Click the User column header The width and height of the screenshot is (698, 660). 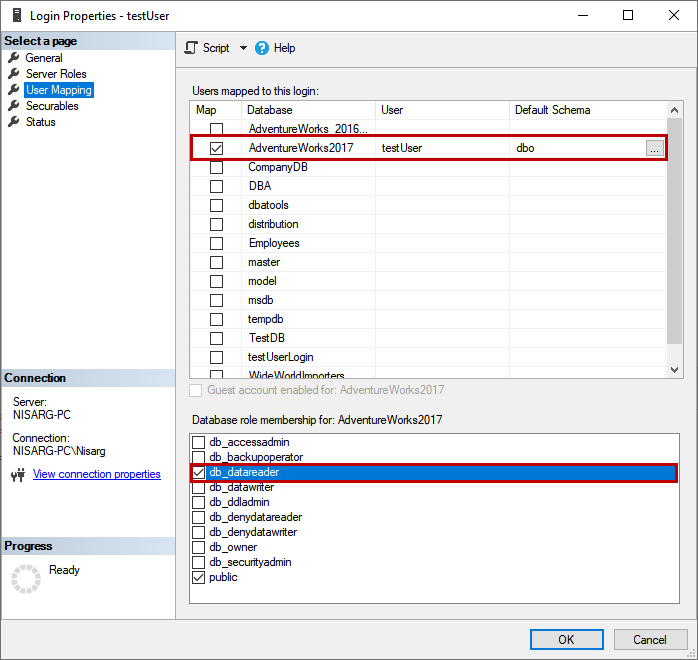442,110
